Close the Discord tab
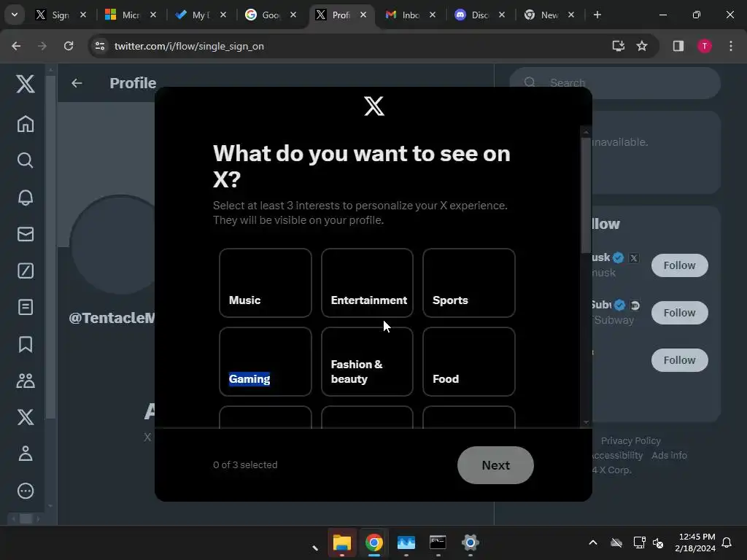 tap(502, 15)
